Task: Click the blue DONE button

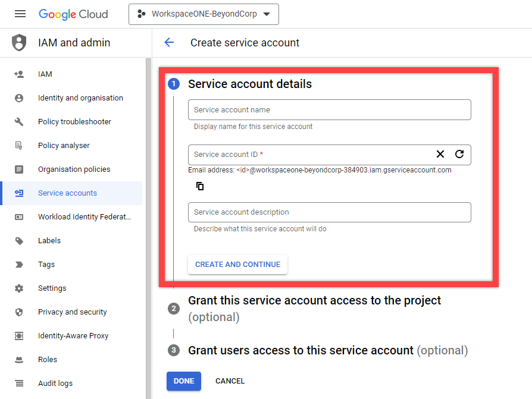Action: click(183, 381)
